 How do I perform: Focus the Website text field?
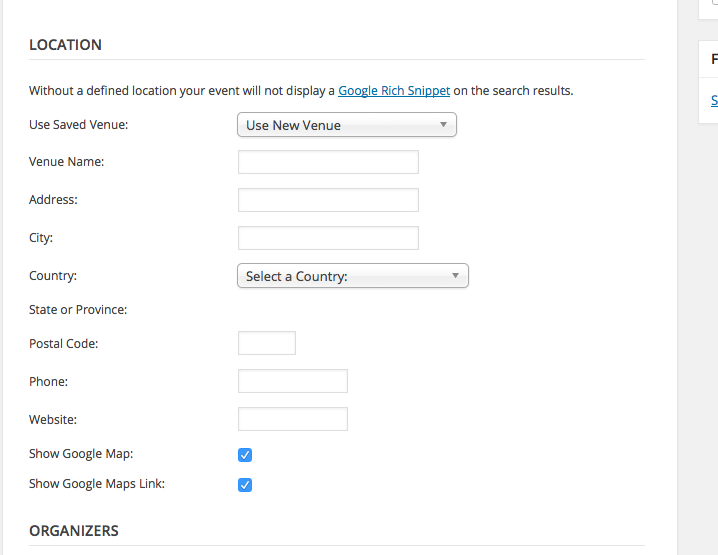click(293, 419)
